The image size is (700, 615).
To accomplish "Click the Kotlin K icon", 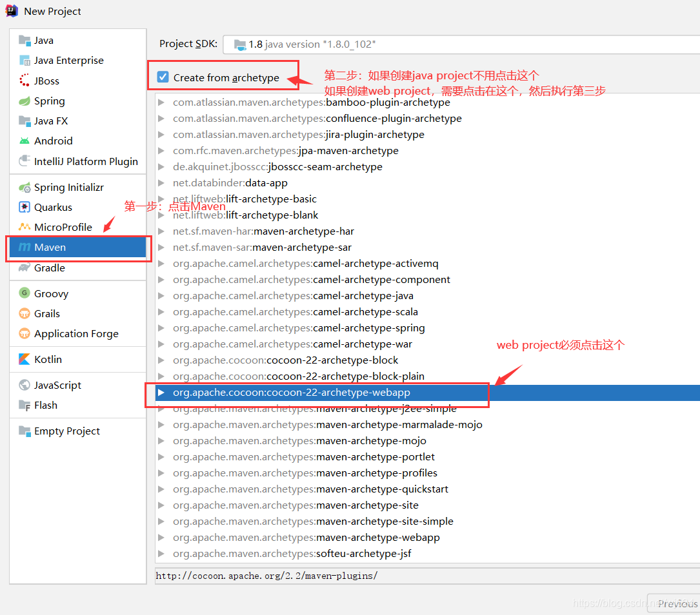I will pyautogui.click(x=25, y=359).
